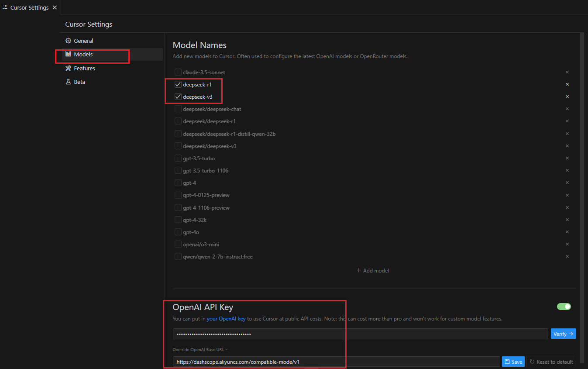Remove the claude-3.5-sonnet model with its X icon
The height and width of the screenshot is (369, 588).
[567, 72]
